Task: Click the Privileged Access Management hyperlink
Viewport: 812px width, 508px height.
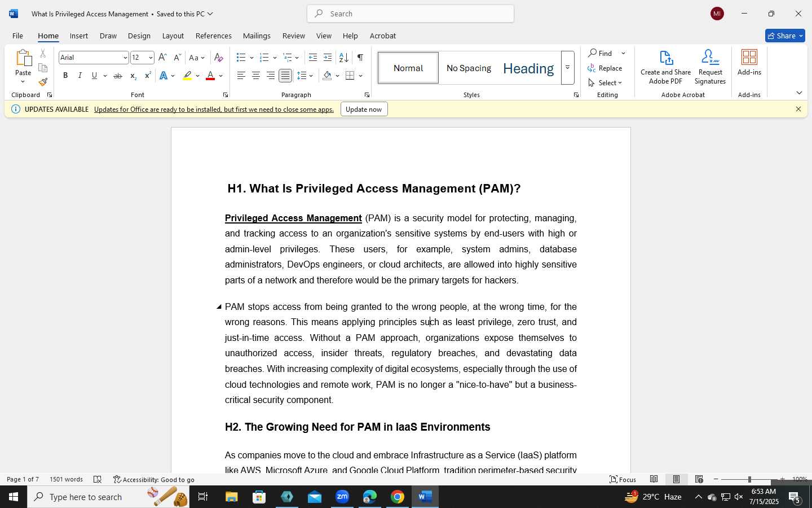Action: pyautogui.click(x=293, y=218)
